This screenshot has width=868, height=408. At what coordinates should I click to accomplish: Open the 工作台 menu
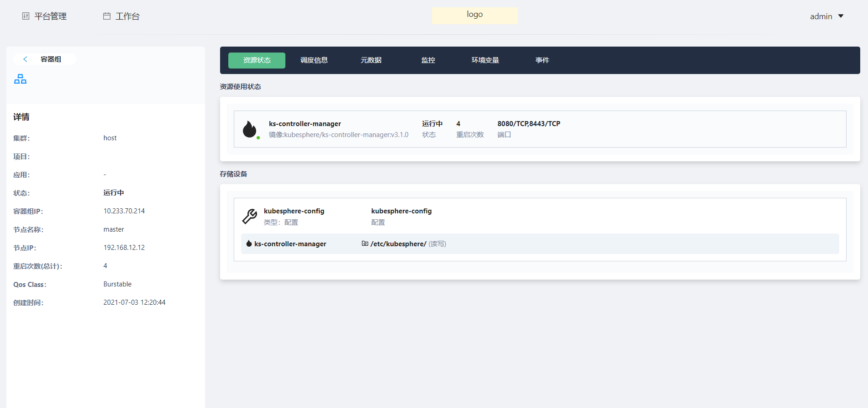pyautogui.click(x=121, y=16)
